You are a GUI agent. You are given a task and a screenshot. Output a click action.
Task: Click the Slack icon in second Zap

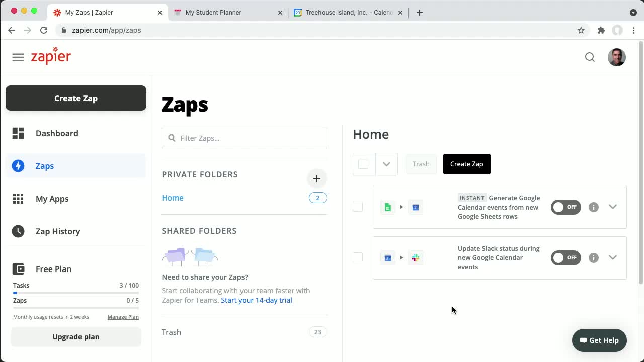tap(416, 258)
